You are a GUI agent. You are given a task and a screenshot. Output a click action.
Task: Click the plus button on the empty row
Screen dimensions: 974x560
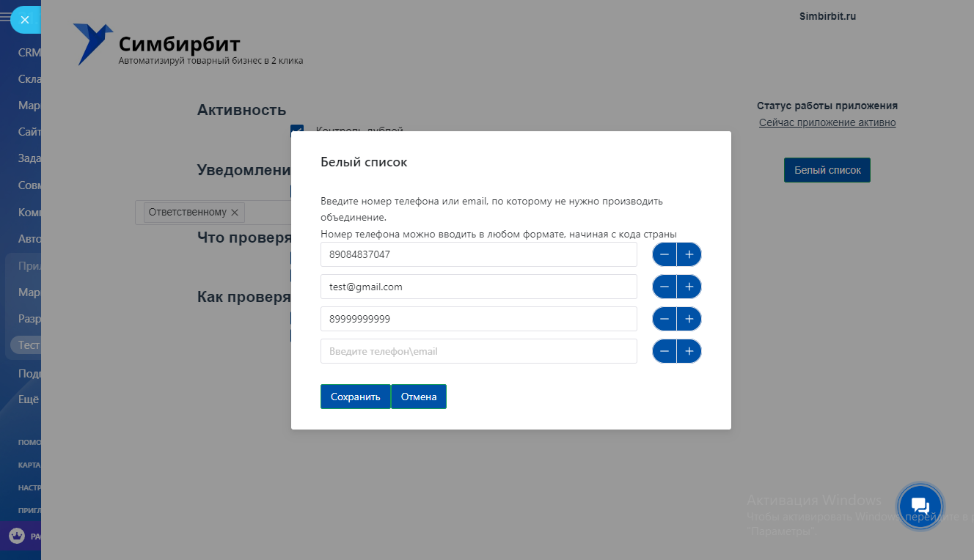(689, 352)
